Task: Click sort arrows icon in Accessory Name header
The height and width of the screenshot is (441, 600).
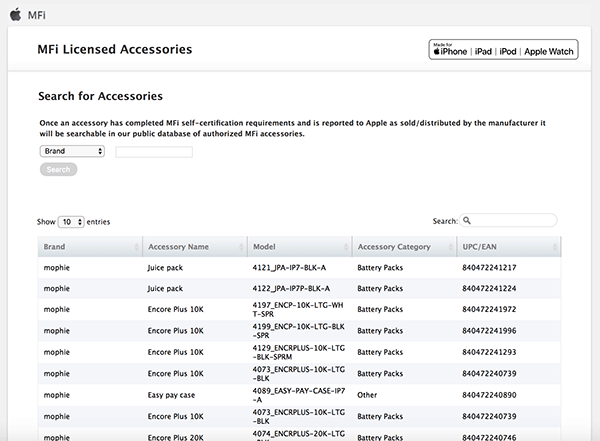Action: [x=241, y=247]
